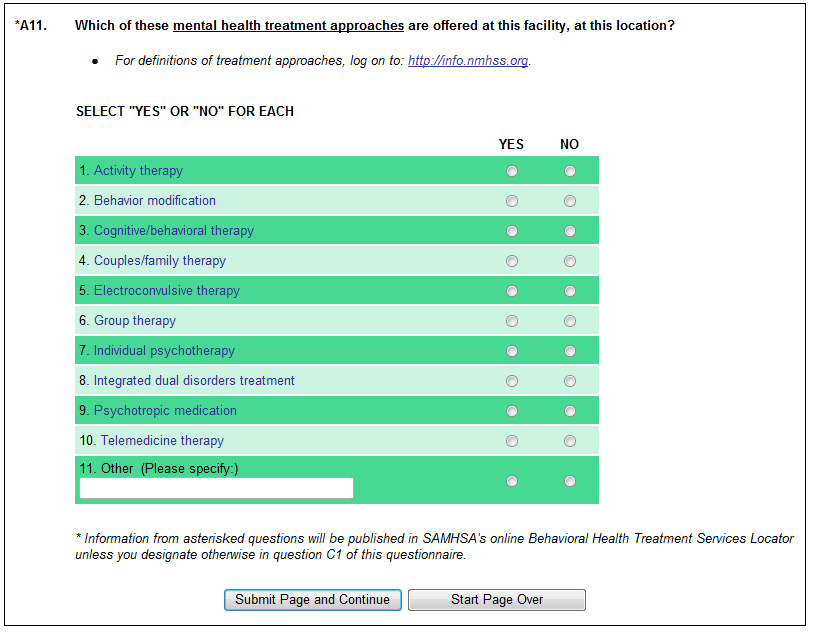Image resolution: width=815 pixels, height=633 pixels.
Task: Choose Yes for Cognitive/behavioral therapy
Action: click(x=512, y=231)
